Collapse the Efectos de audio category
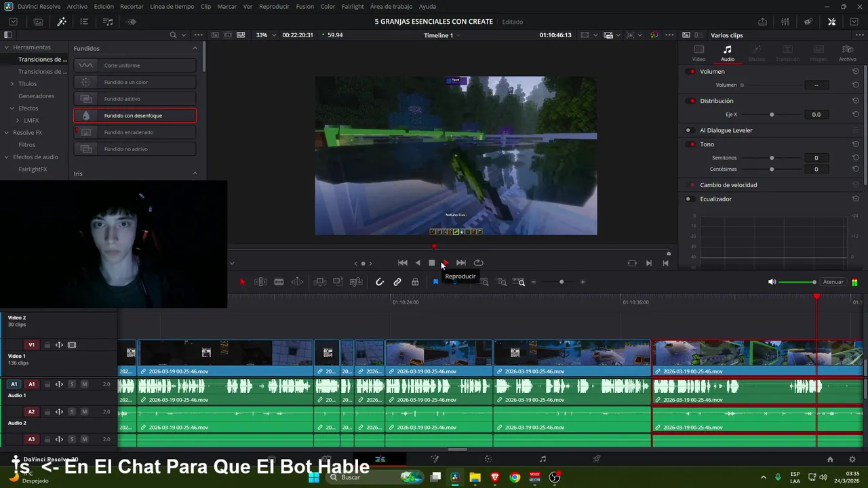 click(x=6, y=157)
